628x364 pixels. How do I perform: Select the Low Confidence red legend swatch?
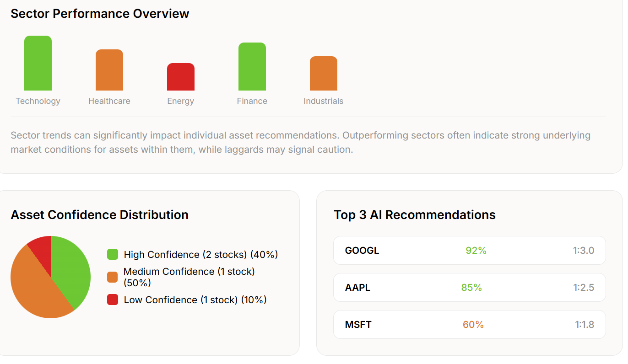click(x=113, y=300)
